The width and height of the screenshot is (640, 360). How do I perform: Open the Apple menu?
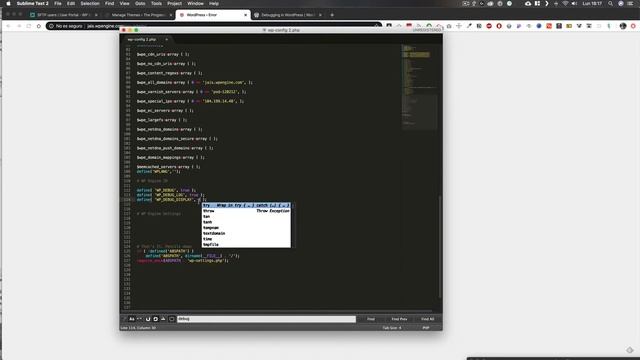(8, 3)
